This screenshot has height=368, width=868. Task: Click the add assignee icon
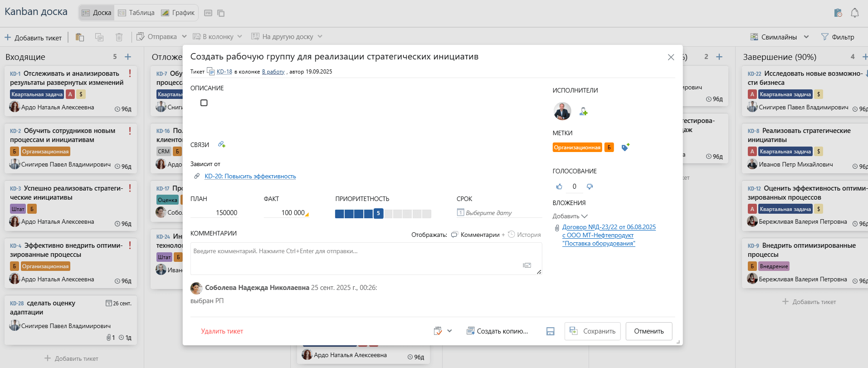[x=583, y=112]
